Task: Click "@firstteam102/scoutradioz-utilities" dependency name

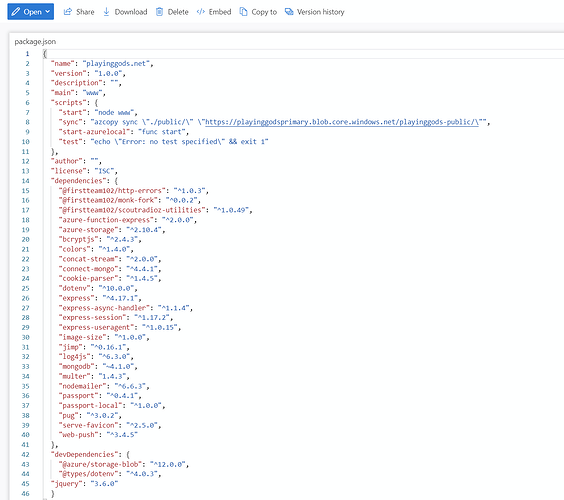Action: [x=132, y=210]
